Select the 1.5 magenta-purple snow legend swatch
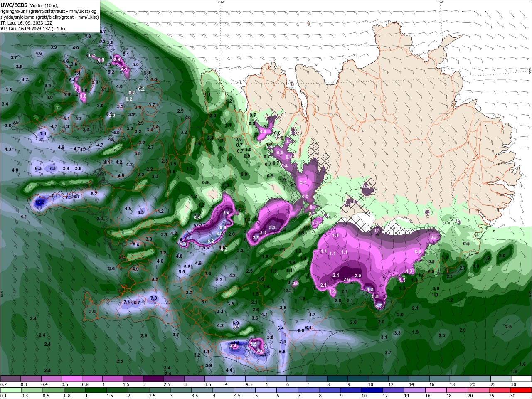This screenshot has height=399, width=532. pos(133,379)
